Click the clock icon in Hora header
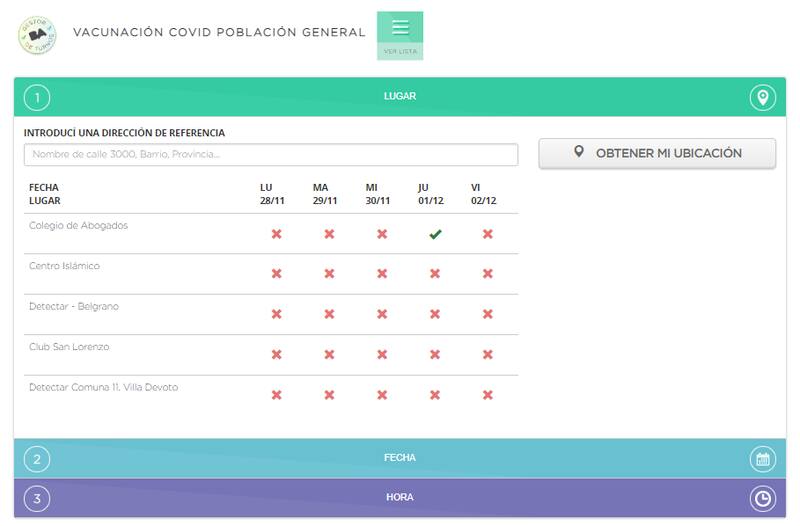Screen dimensions: 800x526 coord(762,498)
